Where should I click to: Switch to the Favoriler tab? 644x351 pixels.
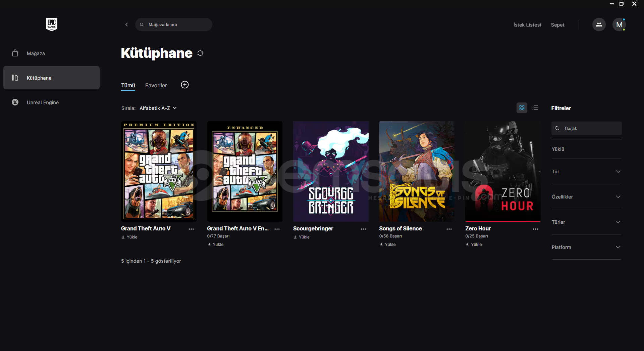156,85
